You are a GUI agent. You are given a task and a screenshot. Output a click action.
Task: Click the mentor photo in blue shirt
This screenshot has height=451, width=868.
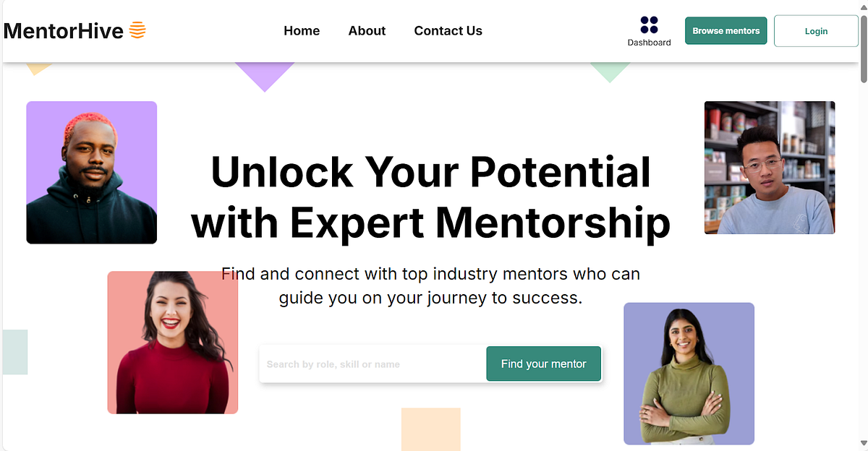(x=769, y=168)
